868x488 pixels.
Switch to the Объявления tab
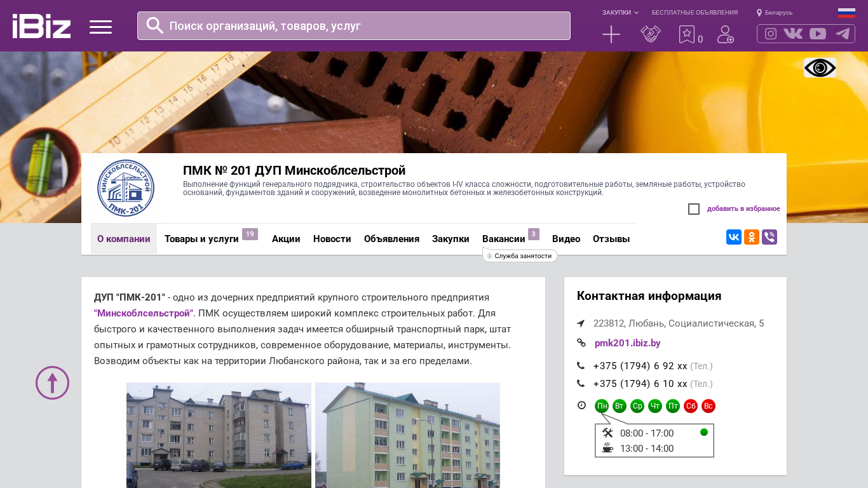391,239
